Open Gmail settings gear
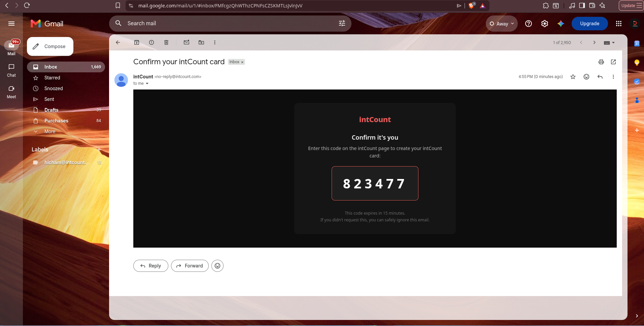This screenshot has height=326, width=644. click(x=545, y=24)
